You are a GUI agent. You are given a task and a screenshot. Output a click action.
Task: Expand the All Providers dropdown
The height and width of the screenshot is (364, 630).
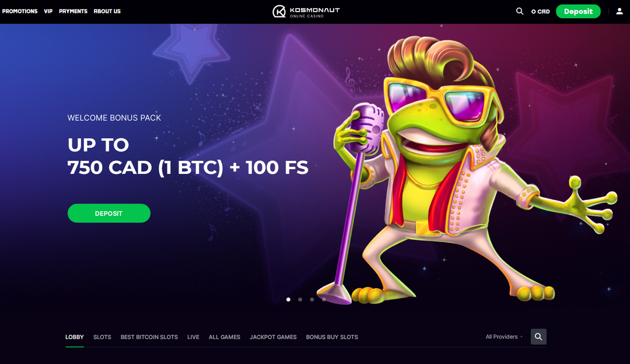tap(504, 337)
